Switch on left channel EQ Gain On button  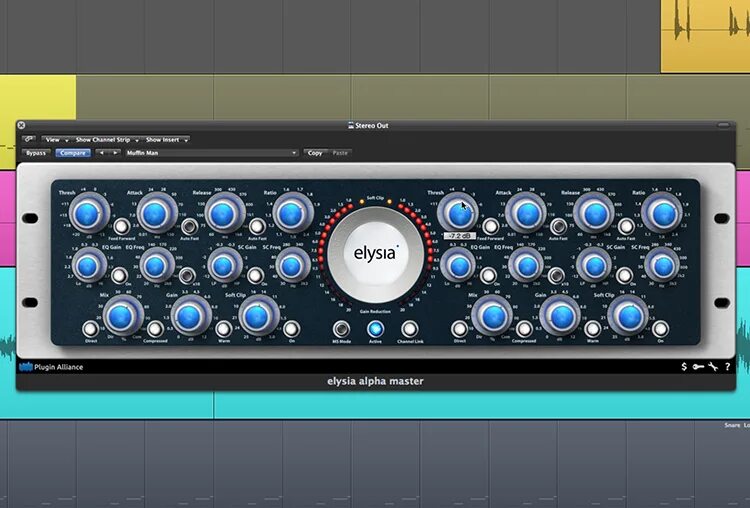(119, 276)
